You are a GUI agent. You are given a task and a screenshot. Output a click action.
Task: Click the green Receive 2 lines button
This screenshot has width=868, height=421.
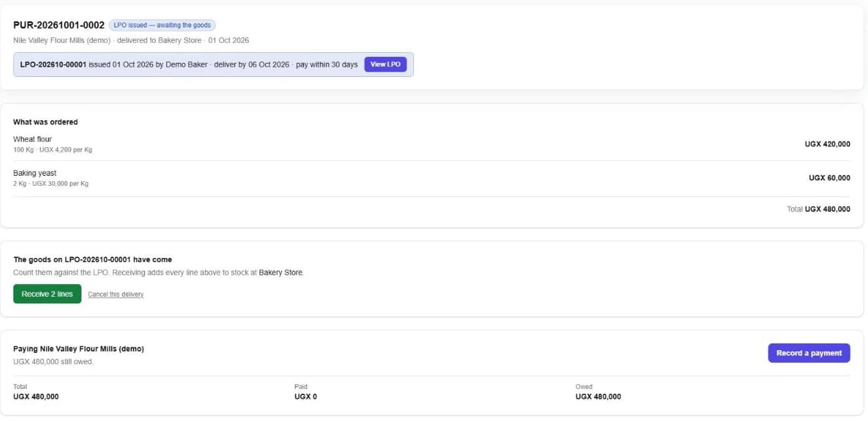tap(47, 294)
